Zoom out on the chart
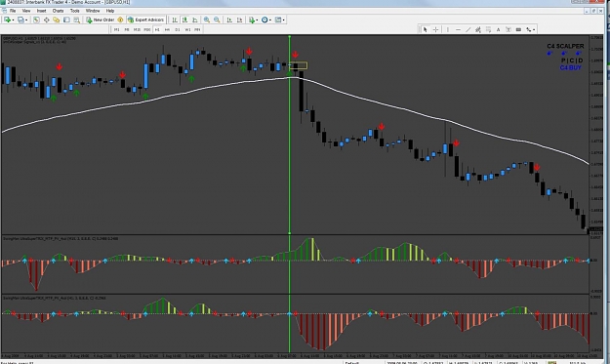This screenshot has height=364, width=610. 217,20
